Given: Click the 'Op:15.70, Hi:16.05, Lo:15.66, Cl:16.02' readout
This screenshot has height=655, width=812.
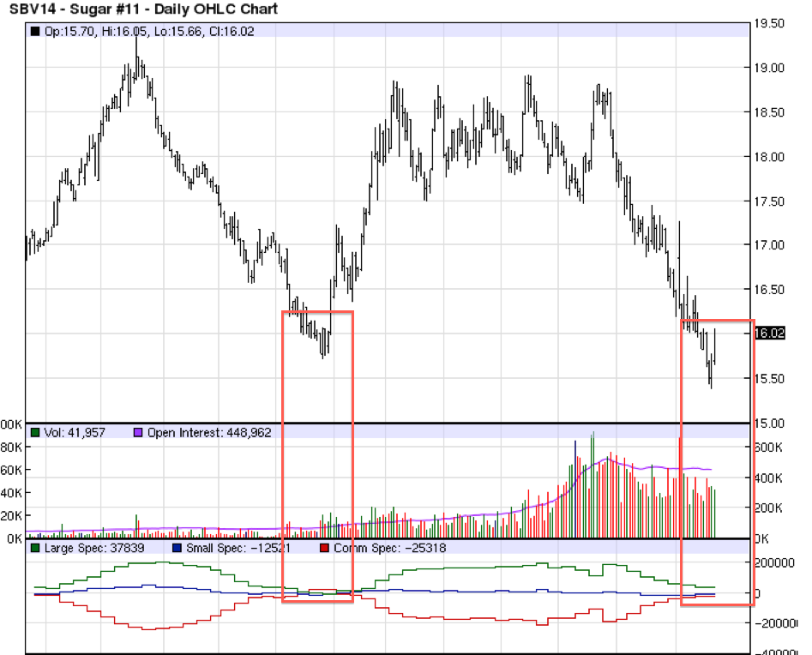Looking at the screenshot, I should coord(149,31).
